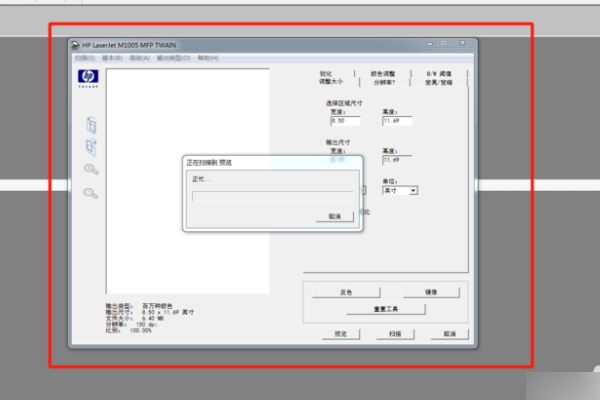The image size is (600, 400).
Task: Click the 扫描 scan button
Action: point(395,334)
